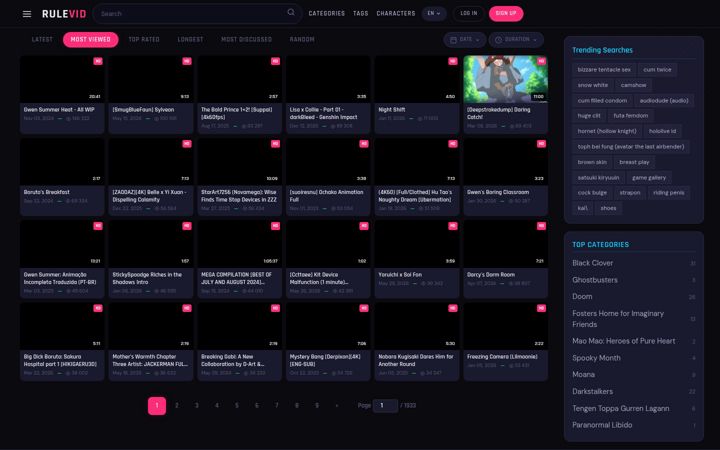Select the Most Viewed tab
Image resolution: width=720 pixels, height=450 pixels.
click(x=90, y=39)
